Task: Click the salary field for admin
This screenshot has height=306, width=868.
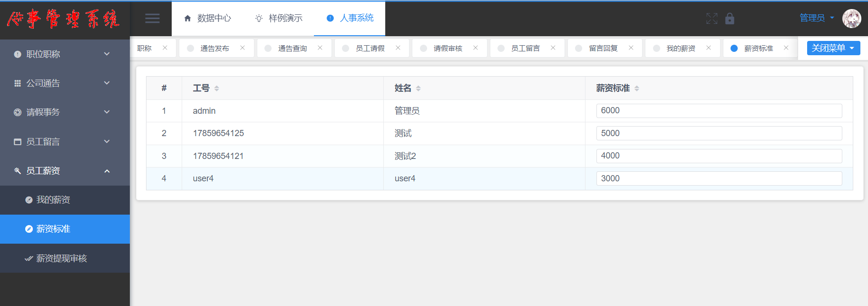Action: (x=719, y=111)
